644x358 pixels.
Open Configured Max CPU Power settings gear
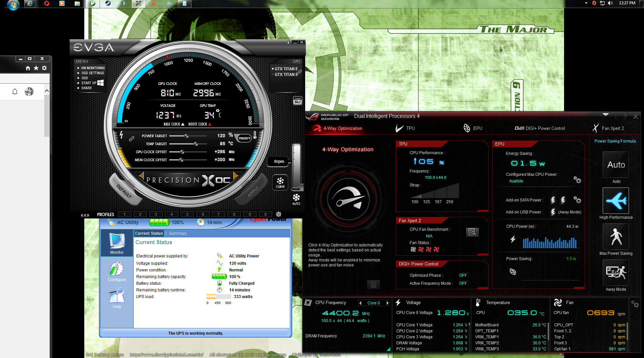tap(577, 180)
